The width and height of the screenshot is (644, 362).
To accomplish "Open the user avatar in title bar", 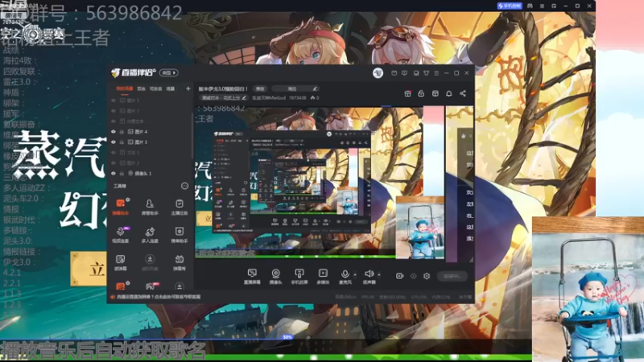I will pyautogui.click(x=378, y=73).
